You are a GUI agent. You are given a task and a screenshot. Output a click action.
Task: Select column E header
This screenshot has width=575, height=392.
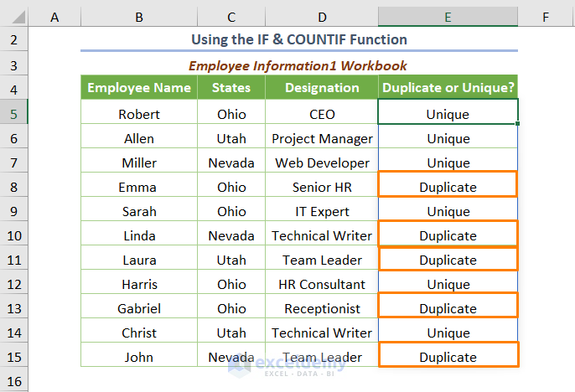tap(448, 16)
